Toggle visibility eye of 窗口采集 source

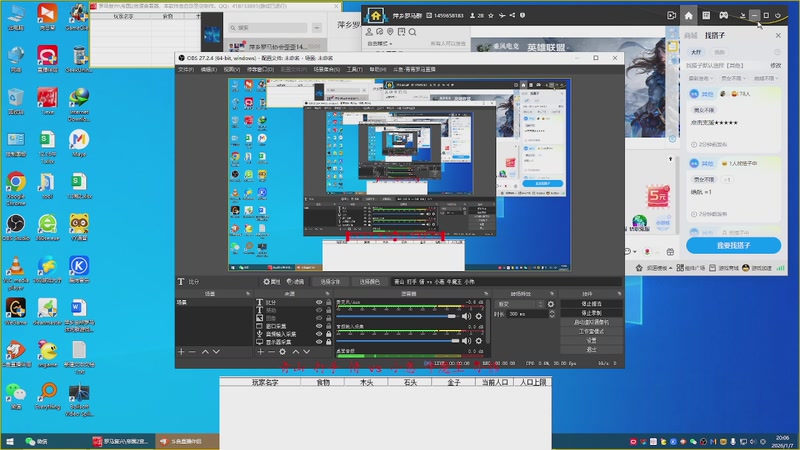tap(319, 326)
